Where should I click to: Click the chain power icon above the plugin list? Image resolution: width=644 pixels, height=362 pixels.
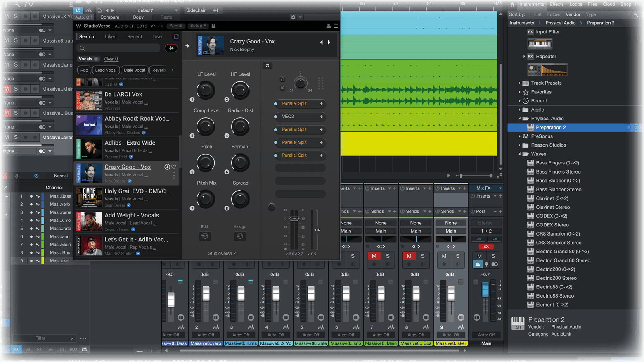tap(268, 65)
